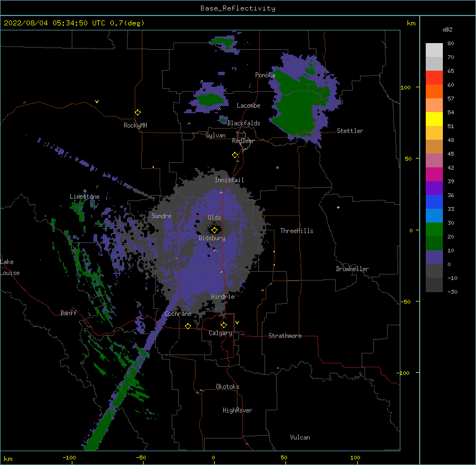Click the Calgary city label
476x465 pixels.
click(x=220, y=333)
